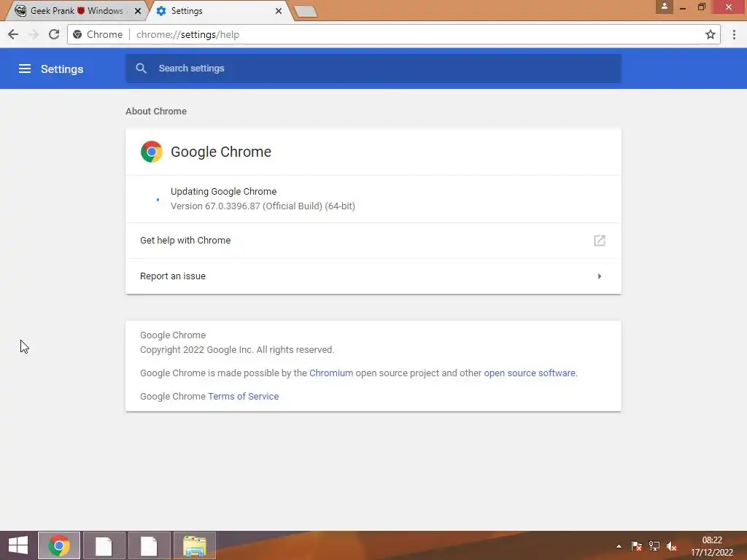Click the Version 67.0.3396.87 text

tap(263, 206)
